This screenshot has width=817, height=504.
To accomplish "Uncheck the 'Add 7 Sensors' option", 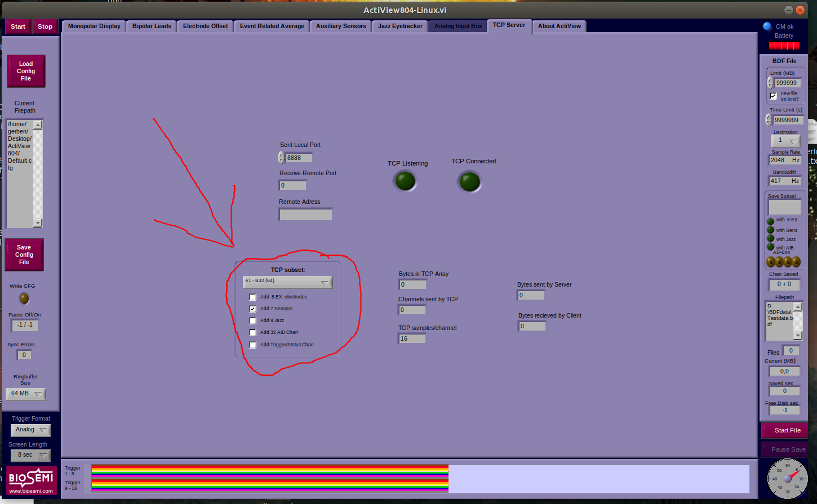I will coord(252,308).
